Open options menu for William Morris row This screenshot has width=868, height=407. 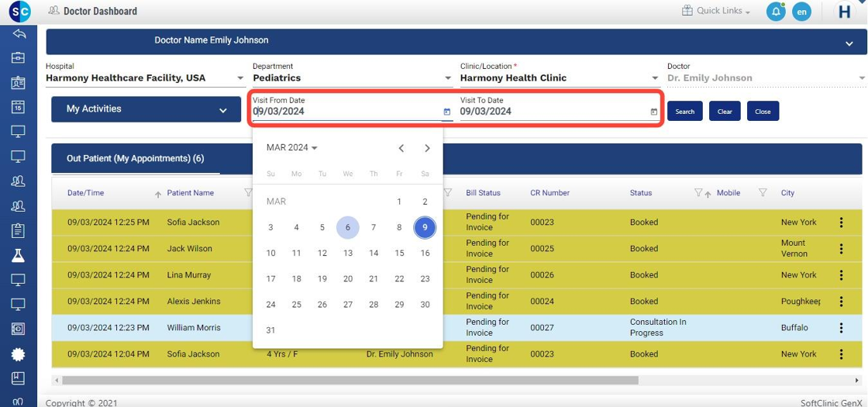pyautogui.click(x=841, y=328)
